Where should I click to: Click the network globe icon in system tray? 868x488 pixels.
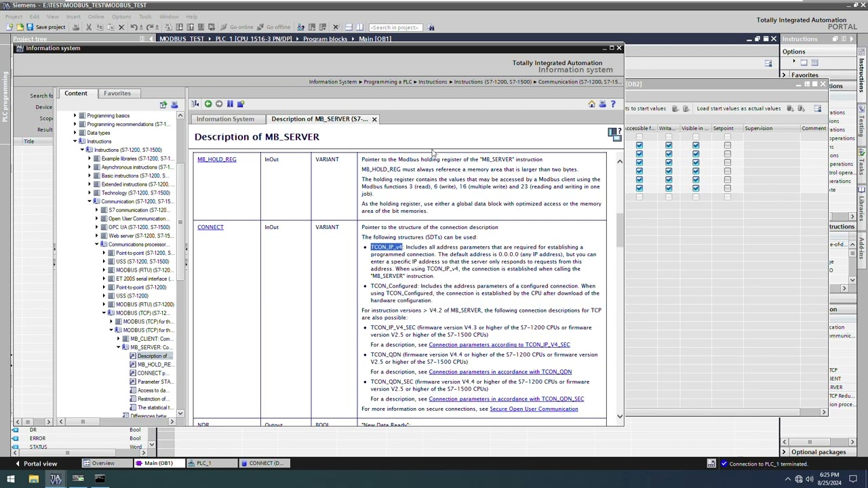(799, 480)
